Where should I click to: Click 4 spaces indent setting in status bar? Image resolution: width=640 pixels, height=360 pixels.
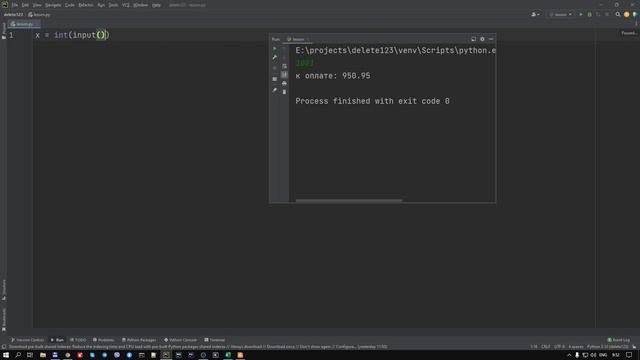click(x=576, y=347)
